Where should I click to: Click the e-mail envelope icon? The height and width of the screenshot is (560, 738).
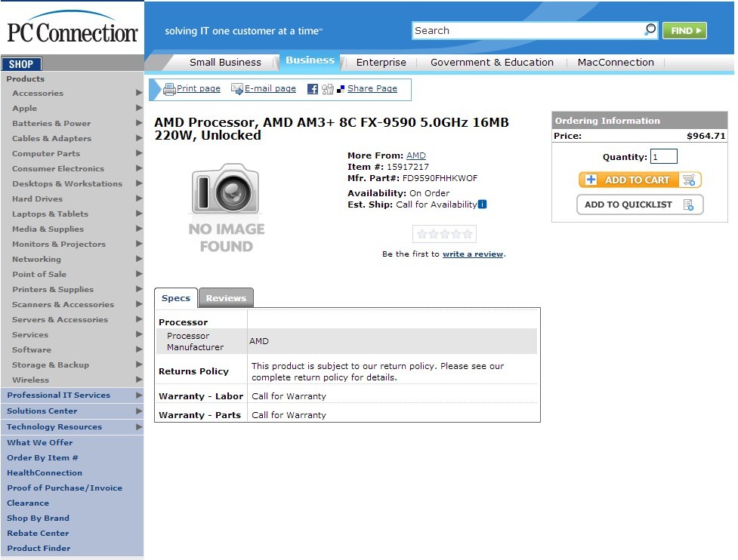(x=236, y=88)
